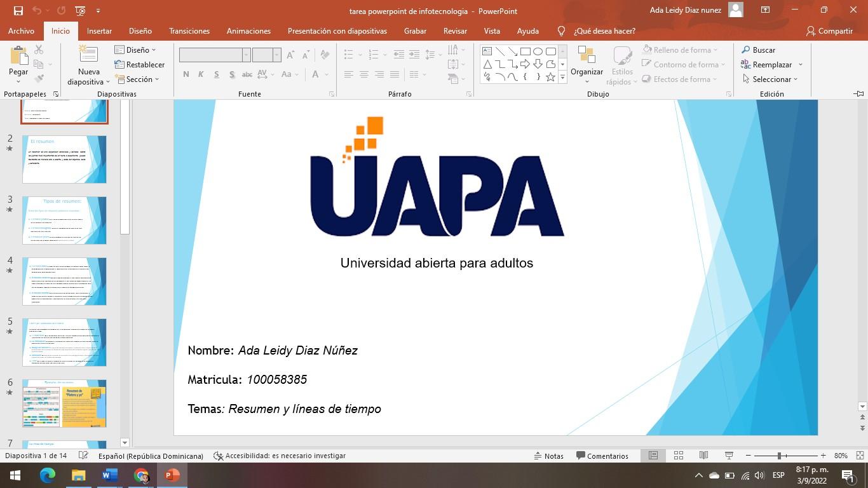This screenshot has width=868, height=488.
Task: Align text left in the Párrafo group
Action: (x=348, y=74)
